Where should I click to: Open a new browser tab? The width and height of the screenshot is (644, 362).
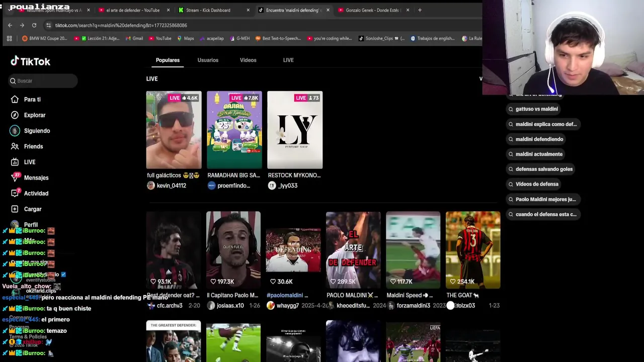point(420,10)
